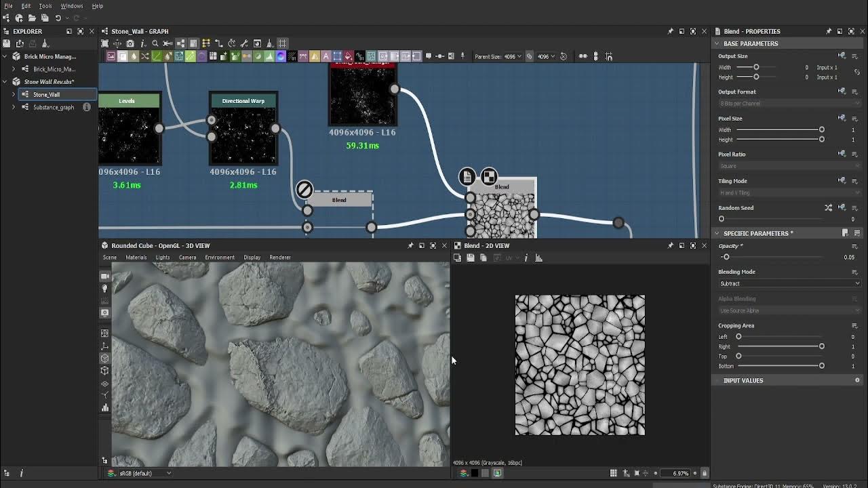Pin the Blend 2D View panel
The height and width of the screenshot is (488, 868).
[x=671, y=245]
